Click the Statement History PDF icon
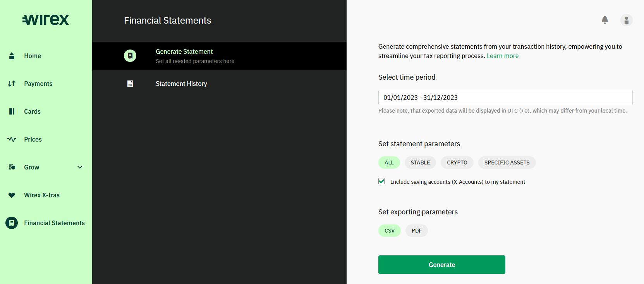This screenshot has height=284, width=644. (130, 84)
